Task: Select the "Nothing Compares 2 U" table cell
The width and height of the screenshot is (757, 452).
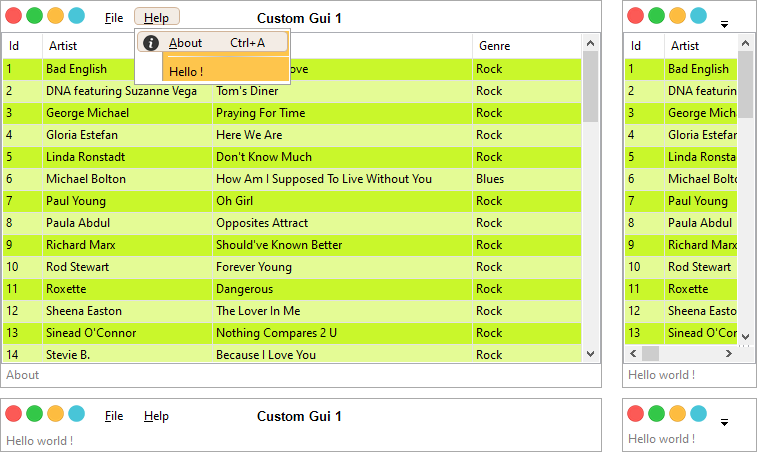Action: tap(276, 333)
